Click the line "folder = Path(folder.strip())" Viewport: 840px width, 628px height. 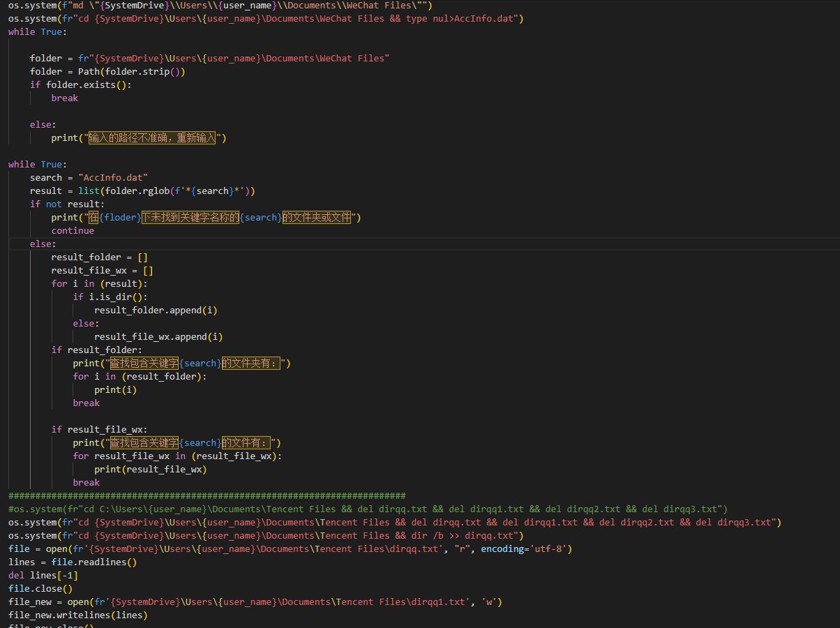(107, 71)
